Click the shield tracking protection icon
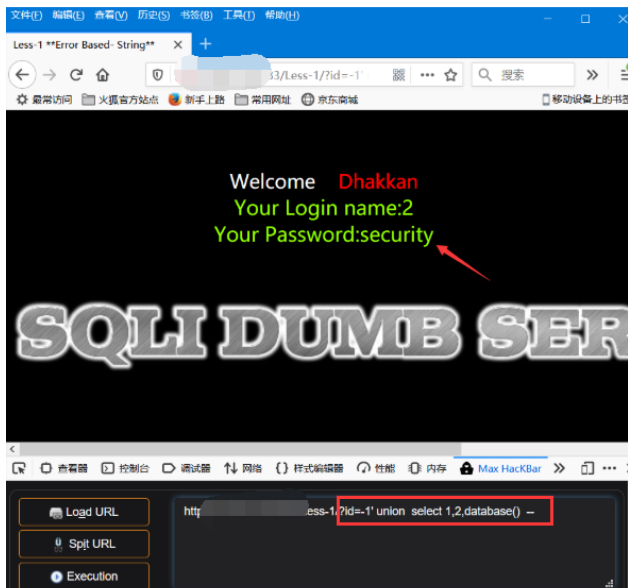The height and width of the screenshot is (588, 628). 158,75
